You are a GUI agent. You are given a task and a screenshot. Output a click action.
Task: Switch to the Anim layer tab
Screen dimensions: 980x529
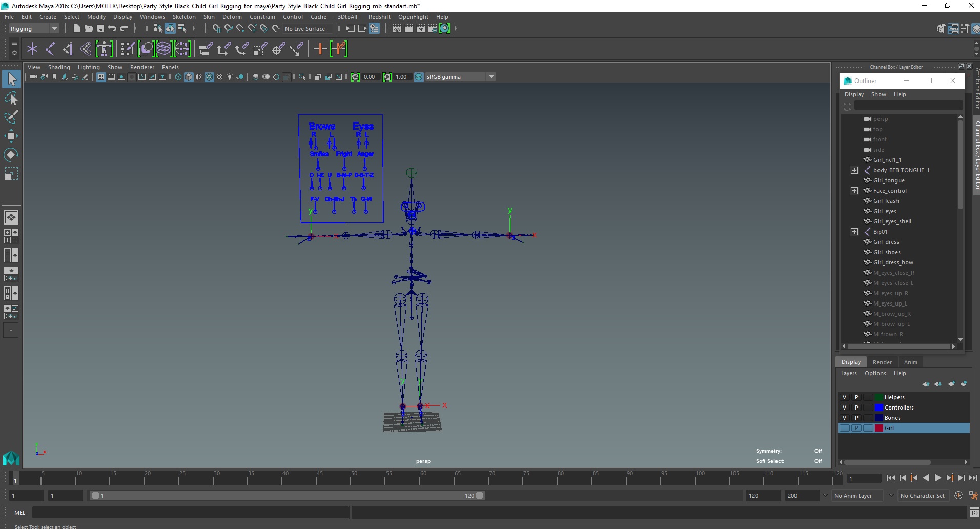pos(911,362)
